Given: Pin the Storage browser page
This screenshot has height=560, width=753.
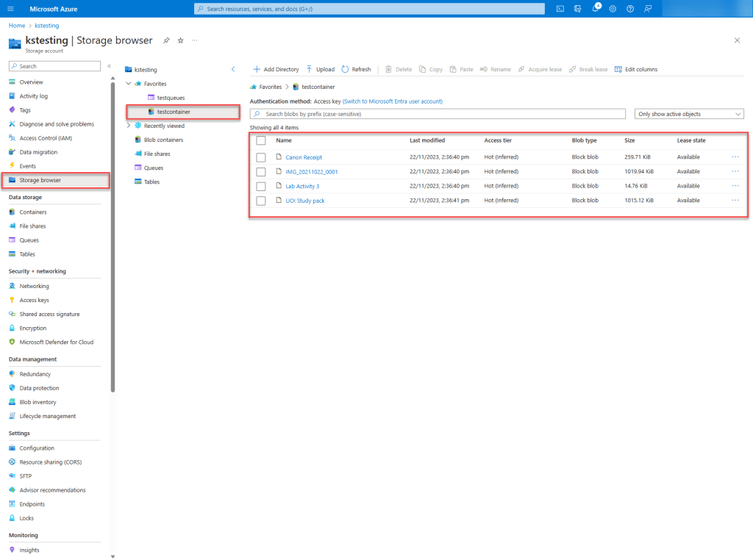Looking at the screenshot, I should [x=166, y=40].
